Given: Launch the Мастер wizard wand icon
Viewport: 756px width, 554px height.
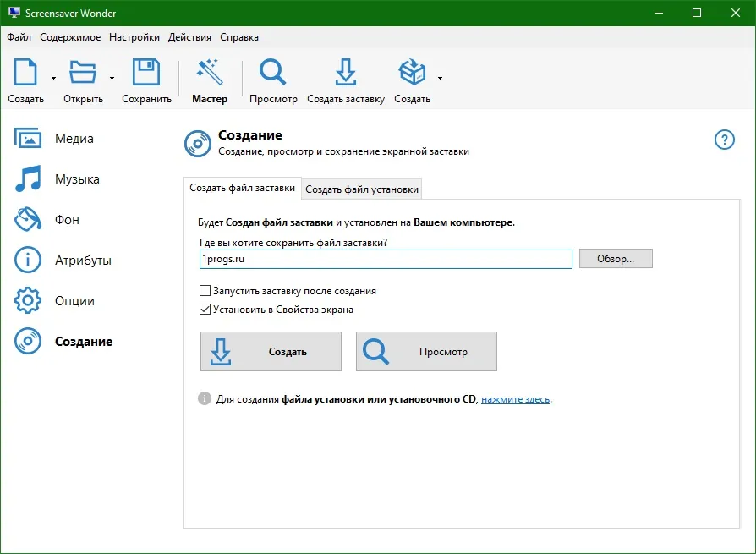Looking at the screenshot, I should point(210,73).
